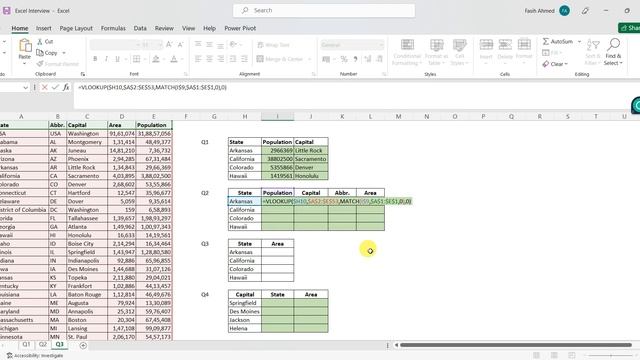This screenshot has height=360, width=640.
Task: Click Find & Select magnifier icon
Action: [613, 44]
